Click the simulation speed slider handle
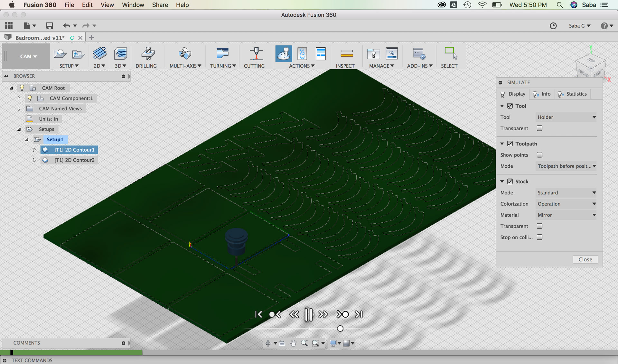The width and height of the screenshot is (618, 364). [340, 329]
